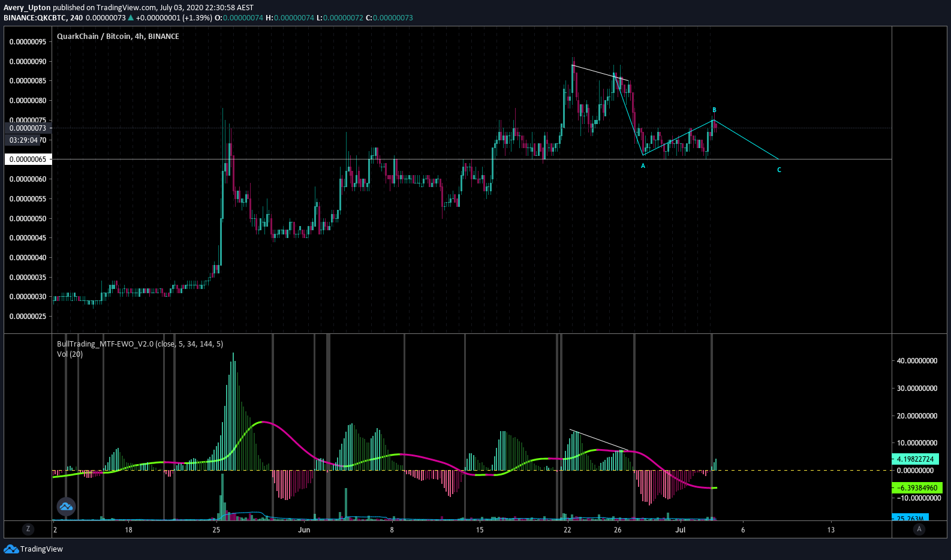Click the 0.00000085 price axis label
Screen dimensions: 951x560
(28, 81)
